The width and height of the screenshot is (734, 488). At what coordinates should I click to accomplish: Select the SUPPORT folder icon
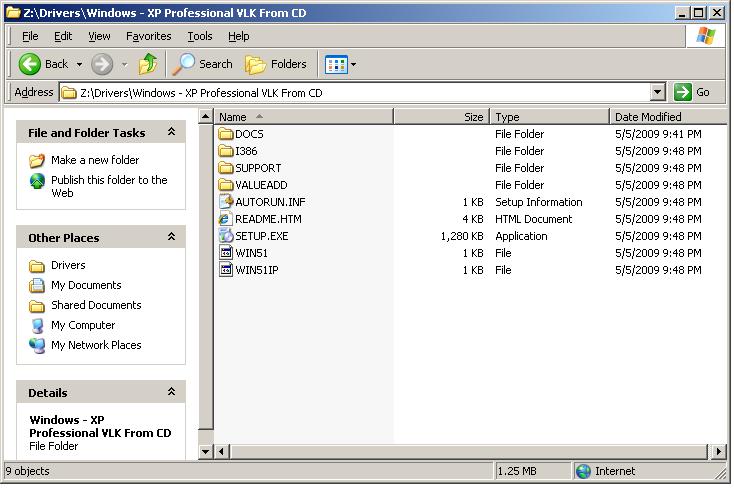coord(226,168)
